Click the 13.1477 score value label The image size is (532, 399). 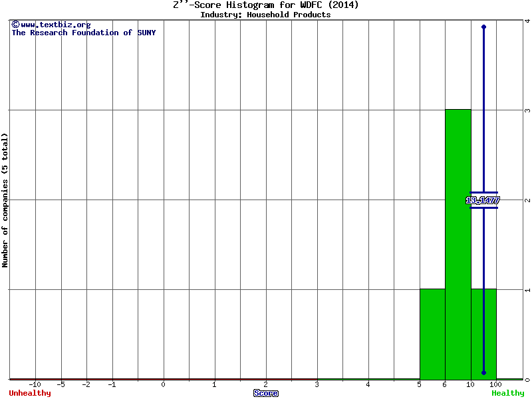483,200
